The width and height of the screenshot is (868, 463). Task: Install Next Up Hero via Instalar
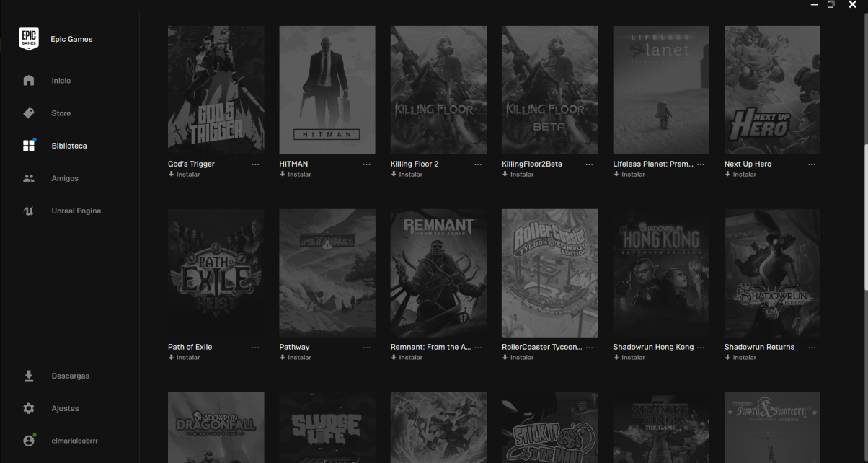(740, 175)
